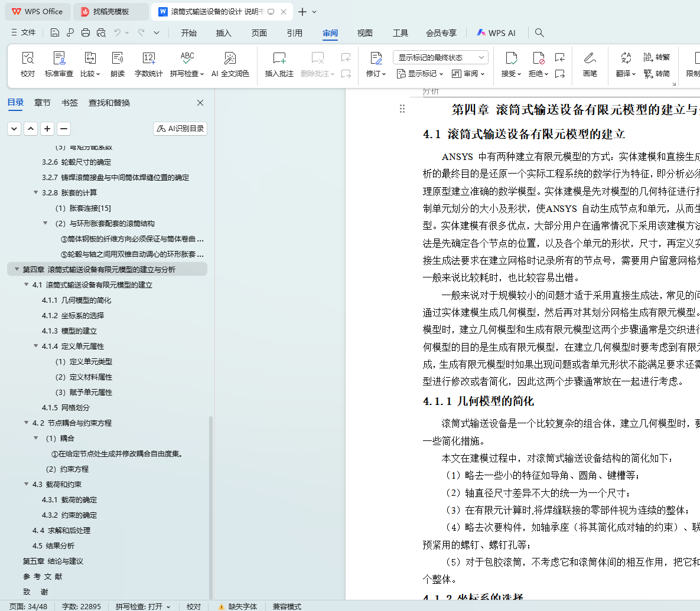Screen dimensions: 700x611
Task: Open the 插入 ribbon tab
Action: [x=223, y=33]
